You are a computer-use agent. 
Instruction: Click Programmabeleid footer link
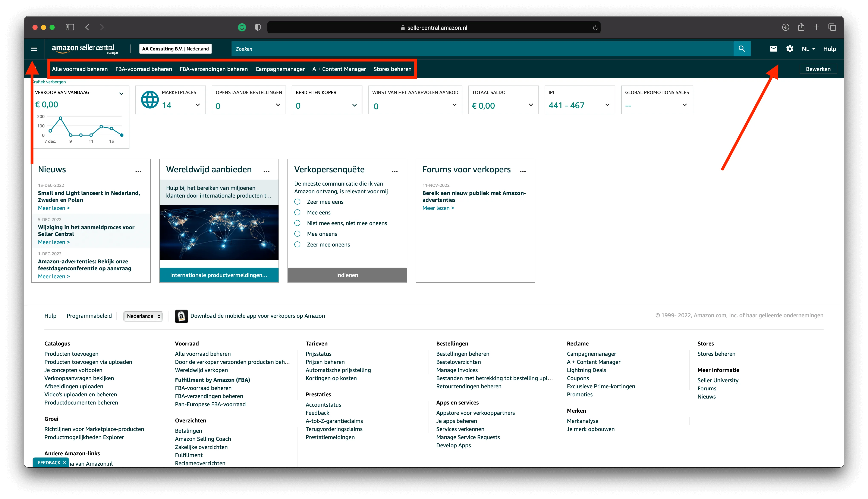tap(89, 316)
